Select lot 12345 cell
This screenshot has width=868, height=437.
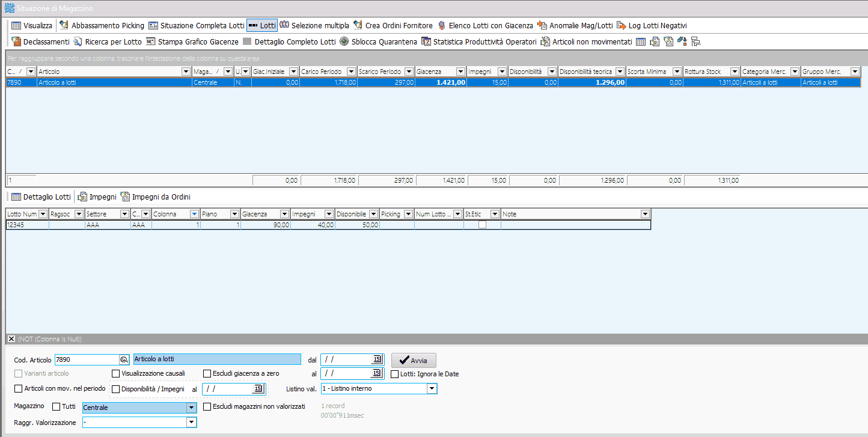click(x=28, y=225)
